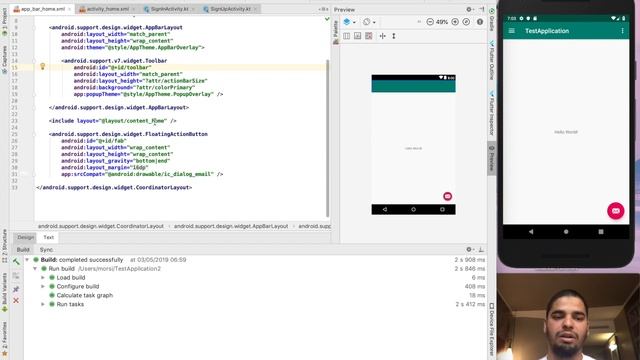
Task: Expand the 'Configure build' tree node
Action: [x=43, y=287]
